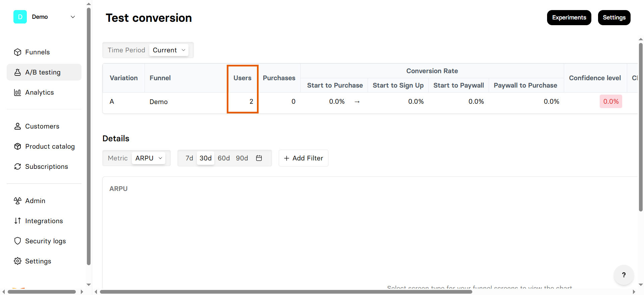Viewport: 644px width, 295px height.
Task: Select the 60d time range
Action: pyautogui.click(x=224, y=158)
